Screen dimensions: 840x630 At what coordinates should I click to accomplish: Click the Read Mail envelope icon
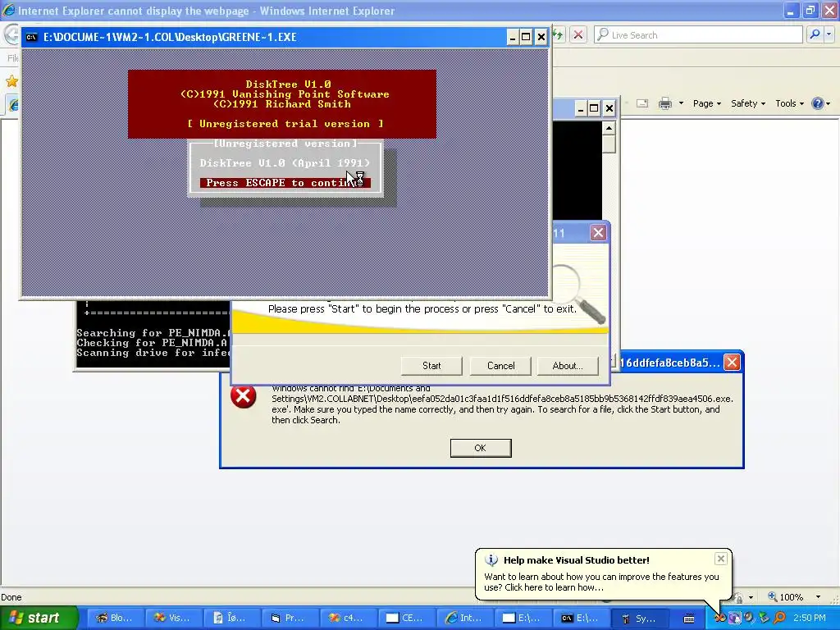click(x=642, y=103)
